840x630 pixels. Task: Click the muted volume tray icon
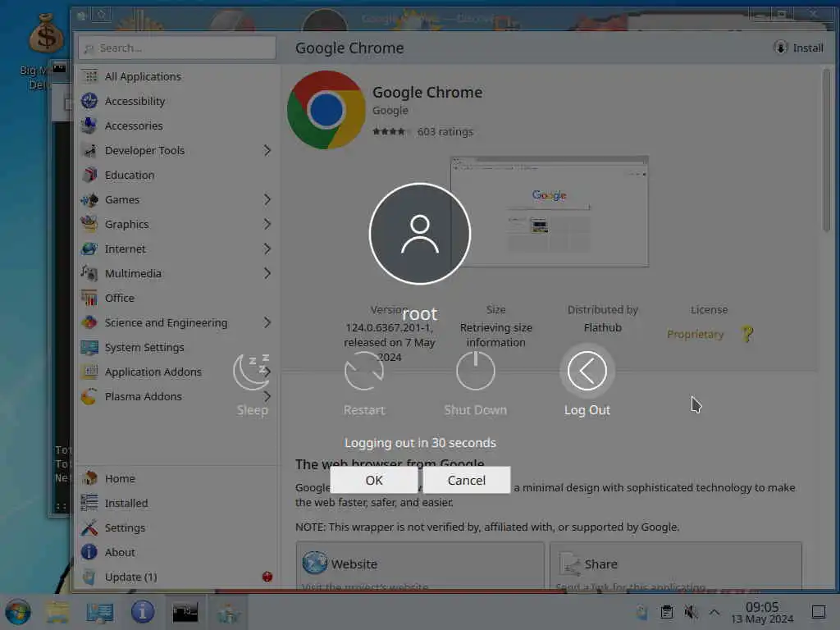point(691,612)
